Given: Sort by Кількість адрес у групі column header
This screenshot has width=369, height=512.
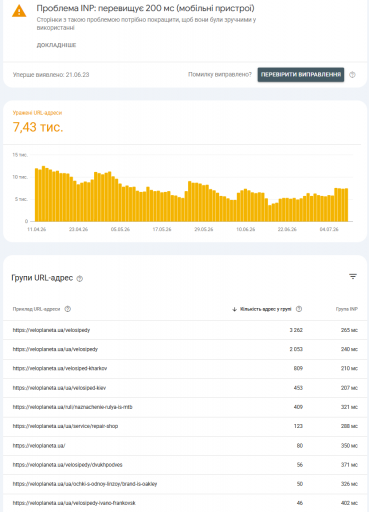Looking at the screenshot, I should coord(266,309).
